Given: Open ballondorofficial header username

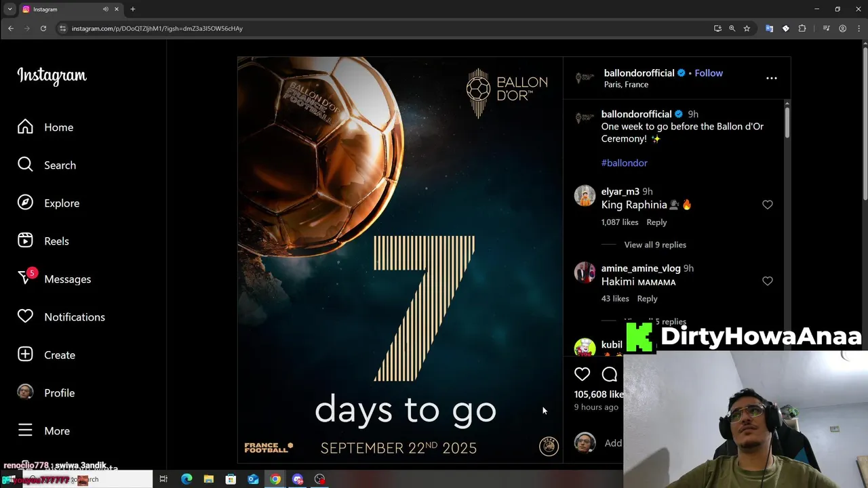Looking at the screenshot, I should click(x=639, y=73).
